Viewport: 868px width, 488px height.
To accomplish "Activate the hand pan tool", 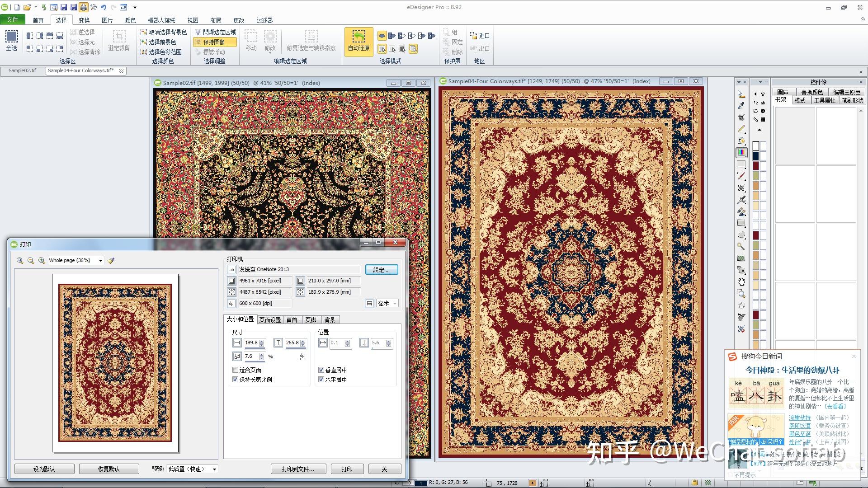I will click(x=741, y=282).
